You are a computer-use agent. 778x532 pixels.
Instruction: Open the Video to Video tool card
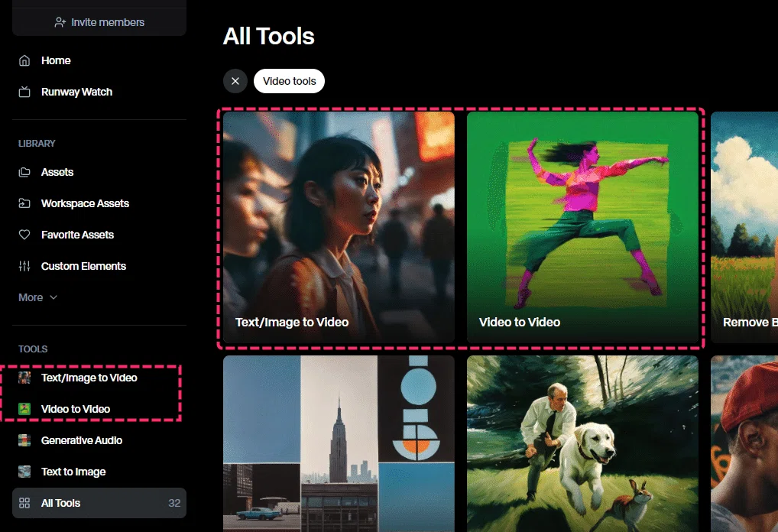(x=582, y=227)
